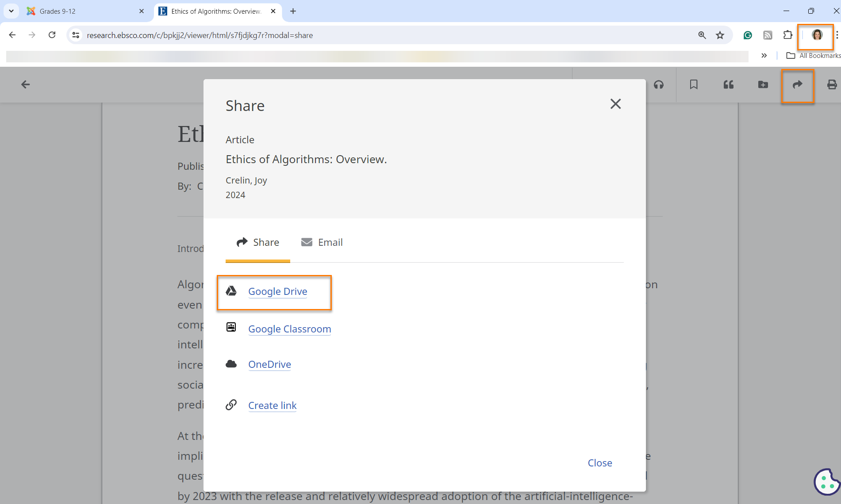Viewport: 841px width, 504px height.
Task: Select the Share tab in dialog
Action: coord(258,242)
